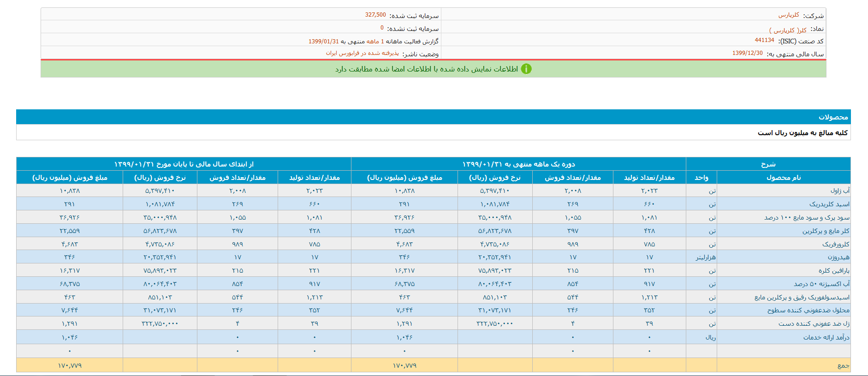Click year-to-date sales quantity ۵۴۴ cell
Image resolution: width=868 pixels, height=376 pixels.
pyautogui.click(x=238, y=297)
